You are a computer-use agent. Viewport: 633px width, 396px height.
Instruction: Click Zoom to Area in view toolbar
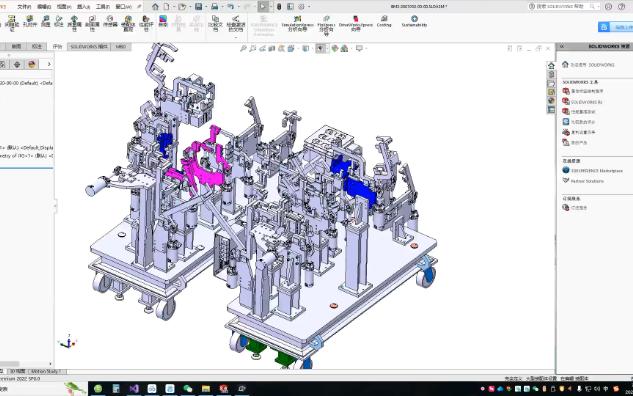point(253,48)
